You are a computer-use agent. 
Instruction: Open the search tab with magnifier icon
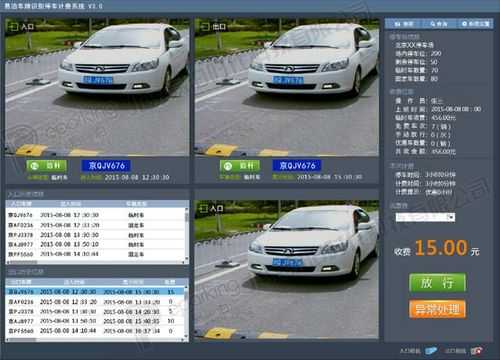(x=439, y=24)
